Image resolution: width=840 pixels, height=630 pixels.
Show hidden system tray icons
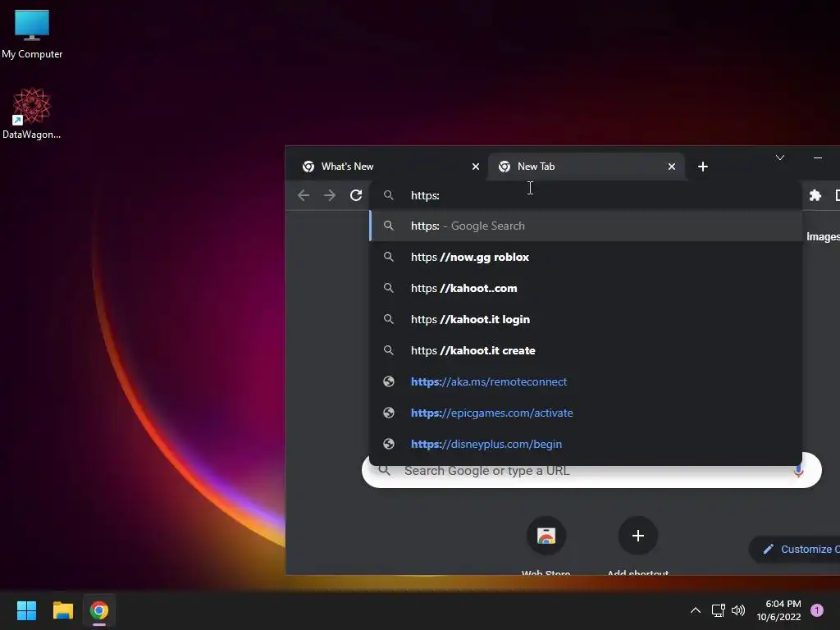click(x=696, y=610)
